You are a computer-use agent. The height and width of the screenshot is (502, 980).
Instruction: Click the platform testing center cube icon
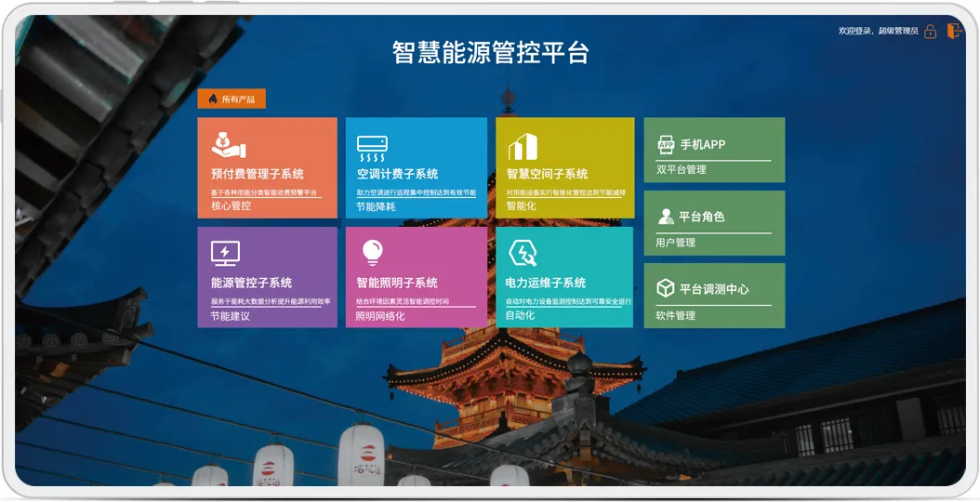pos(666,289)
